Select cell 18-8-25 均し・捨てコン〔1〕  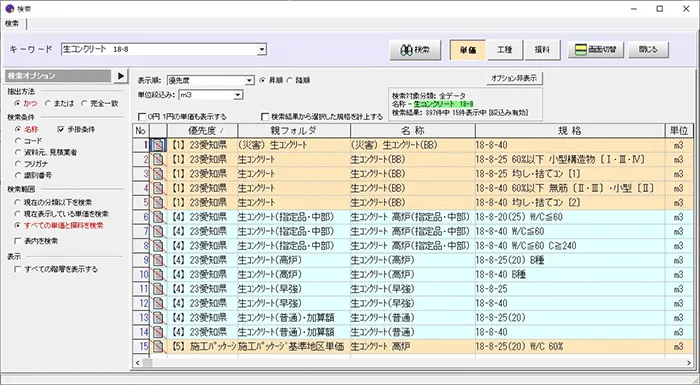(570, 174)
